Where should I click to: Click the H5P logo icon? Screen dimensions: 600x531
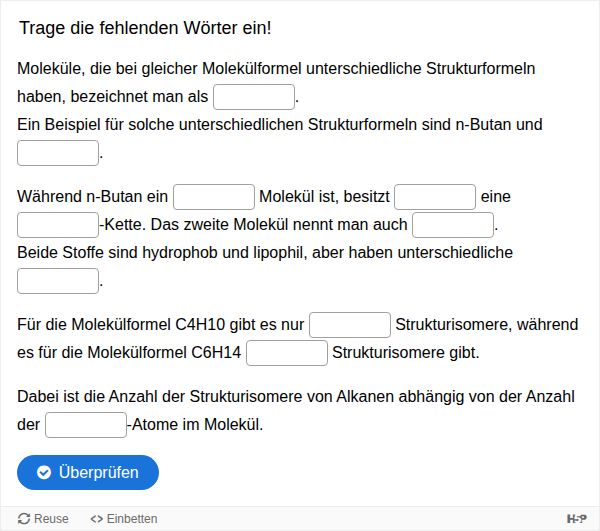click(x=576, y=519)
